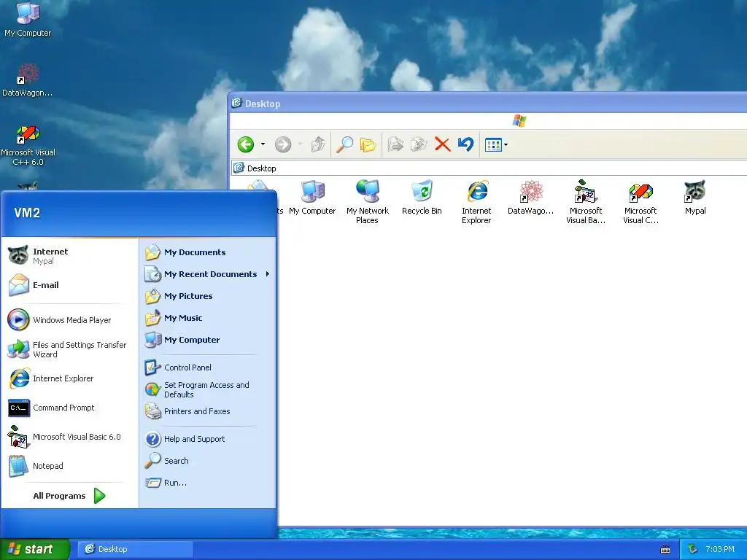Image resolution: width=747 pixels, height=560 pixels.
Task: Open My Documents in Start menu
Action: point(208,252)
